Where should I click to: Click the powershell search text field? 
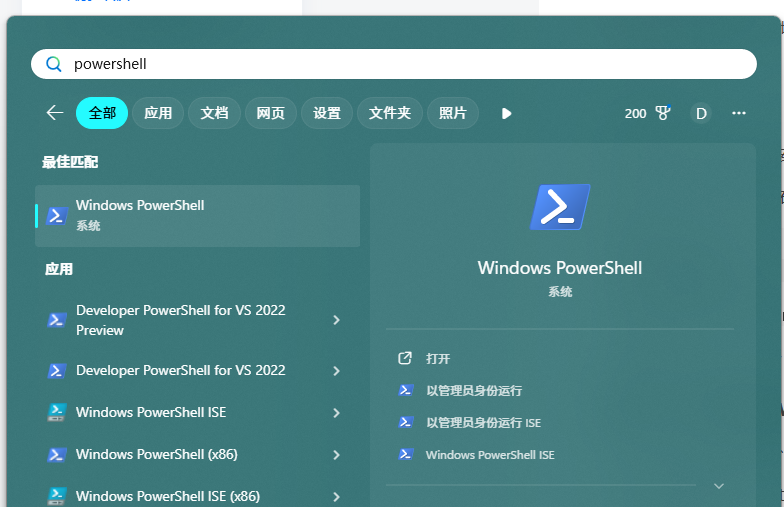pos(394,64)
